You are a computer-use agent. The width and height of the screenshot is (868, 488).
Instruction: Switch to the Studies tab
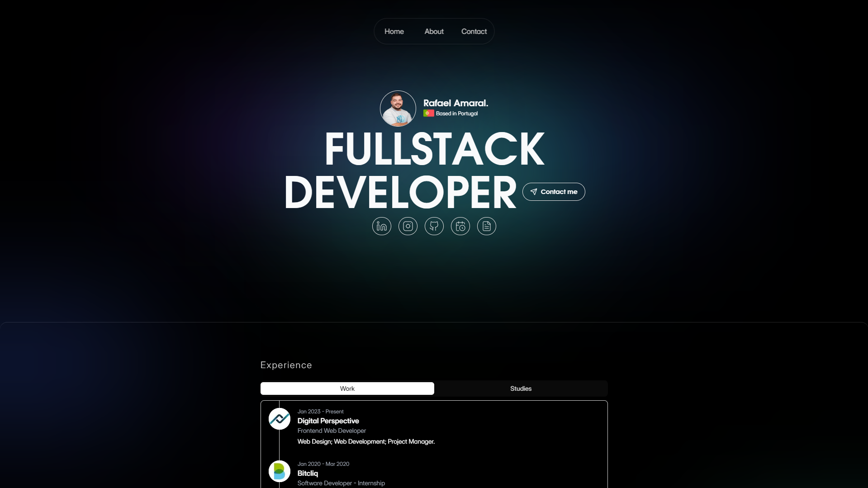[521, 389]
